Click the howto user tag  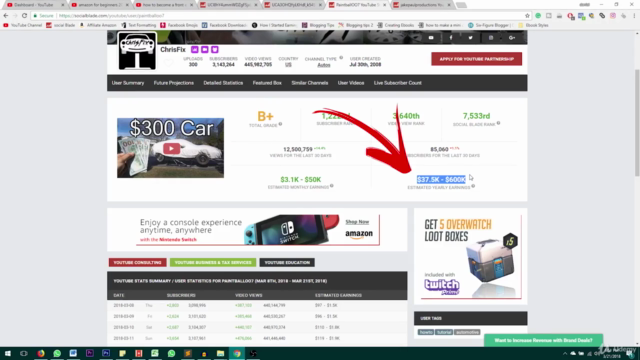click(x=426, y=332)
